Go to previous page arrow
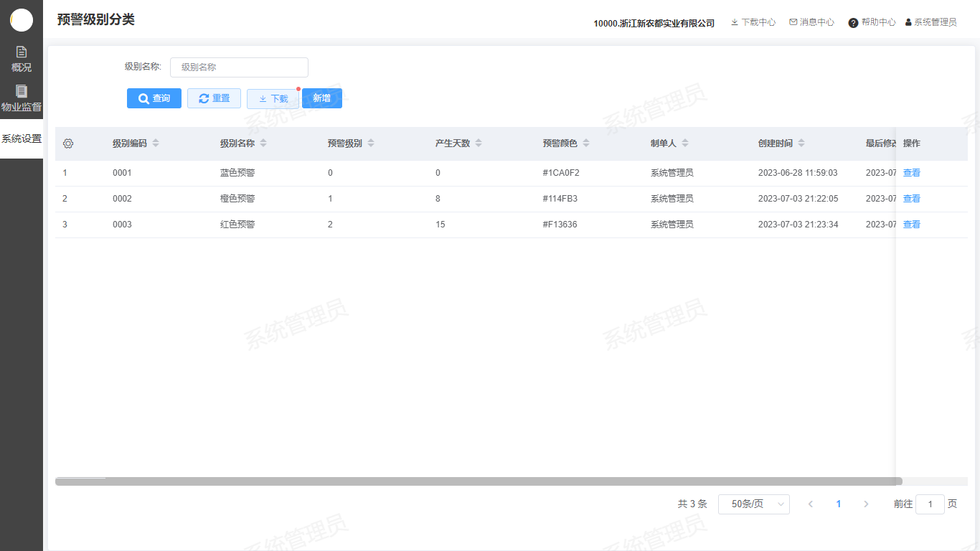 point(811,504)
